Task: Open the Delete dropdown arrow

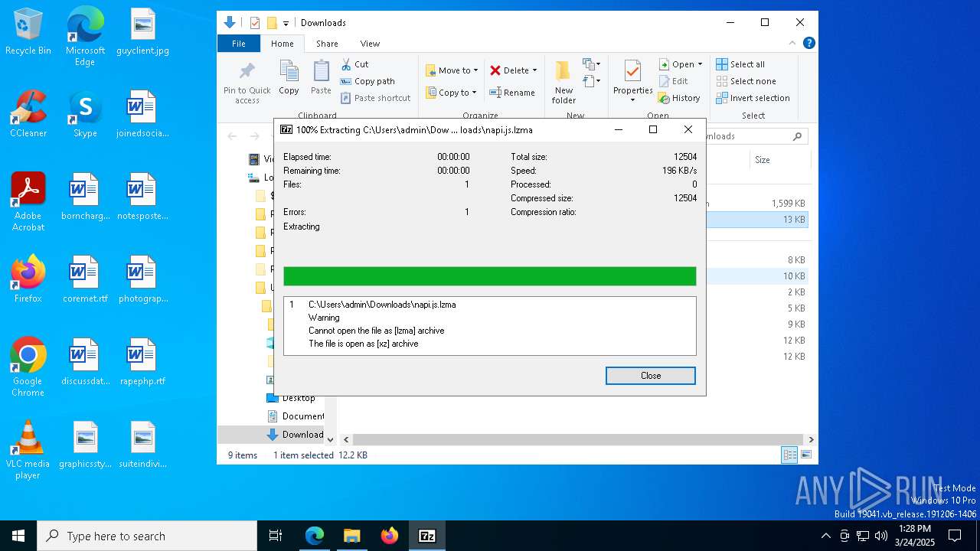Action: [x=534, y=70]
